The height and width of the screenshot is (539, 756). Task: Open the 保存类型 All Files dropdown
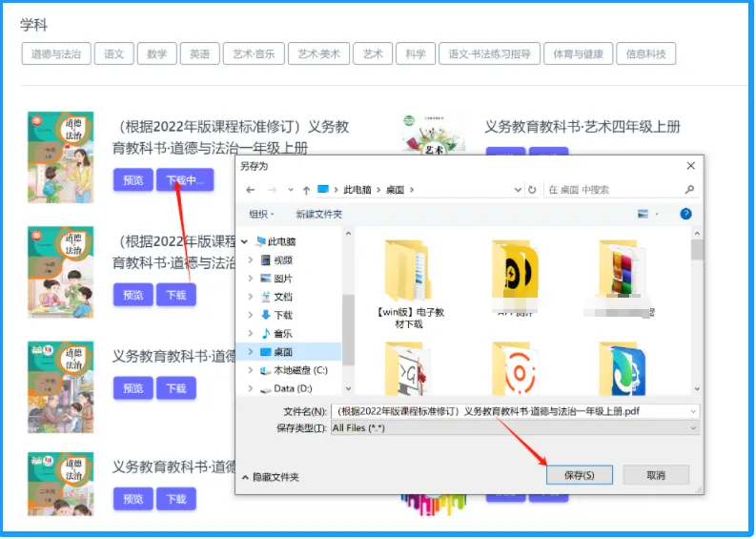click(515, 428)
